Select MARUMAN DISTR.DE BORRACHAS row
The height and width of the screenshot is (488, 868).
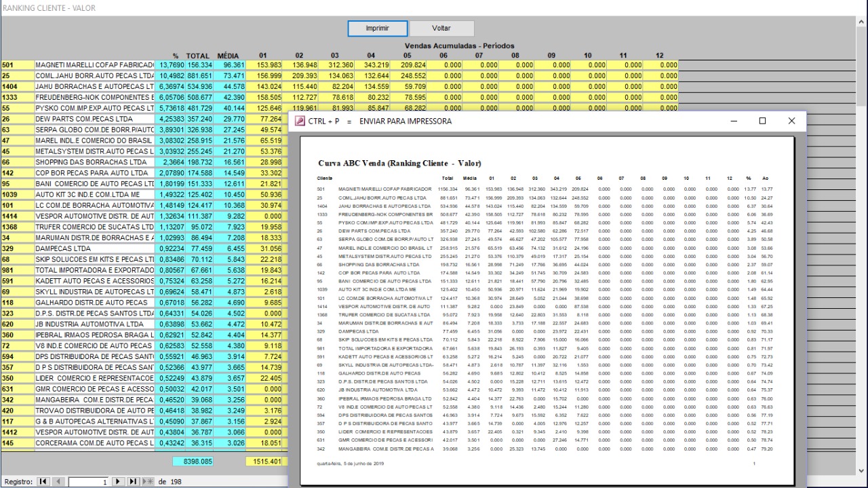95,238
